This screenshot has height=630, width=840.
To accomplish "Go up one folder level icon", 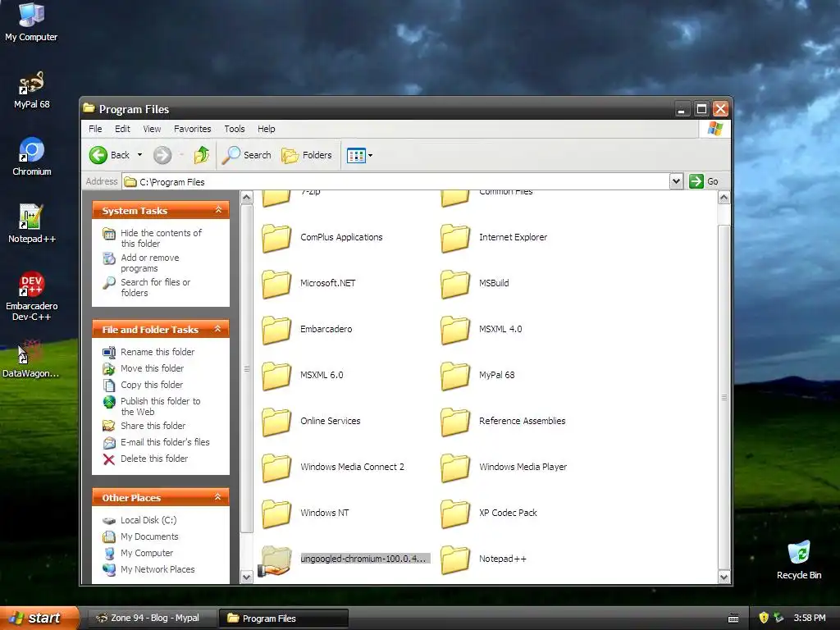I will pos(202,155).
